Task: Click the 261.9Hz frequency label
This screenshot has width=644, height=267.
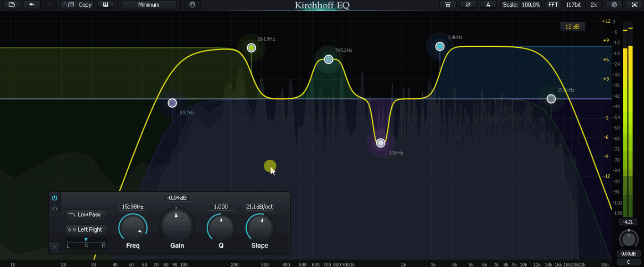Action: (266, 39)
